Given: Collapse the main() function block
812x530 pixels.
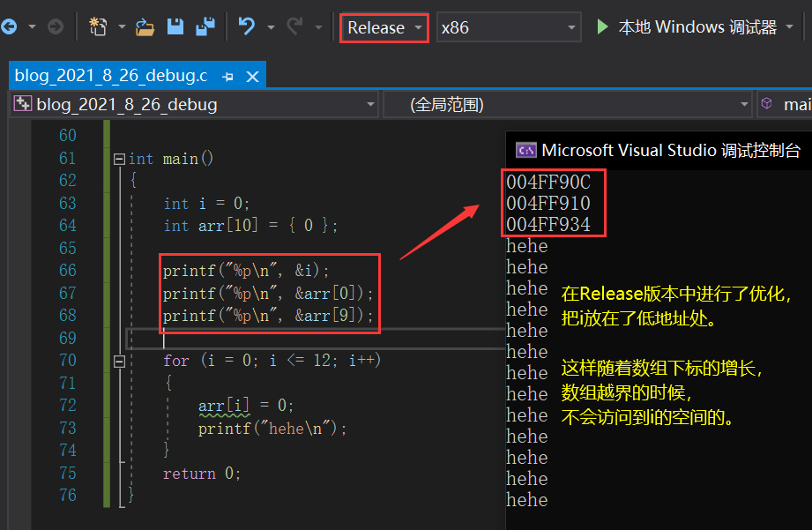Looking at the screenshot, I should [x=119, y=159].
